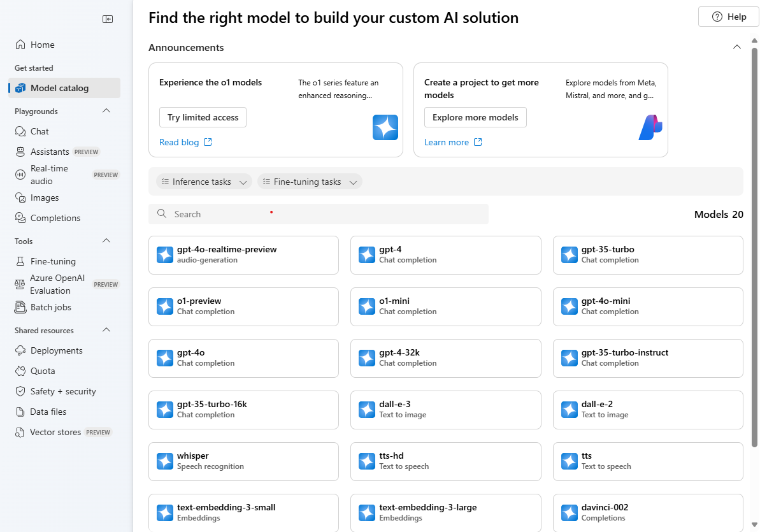Open the text-embedding-3-large model card
767x532 pixels.
[446, 513]
